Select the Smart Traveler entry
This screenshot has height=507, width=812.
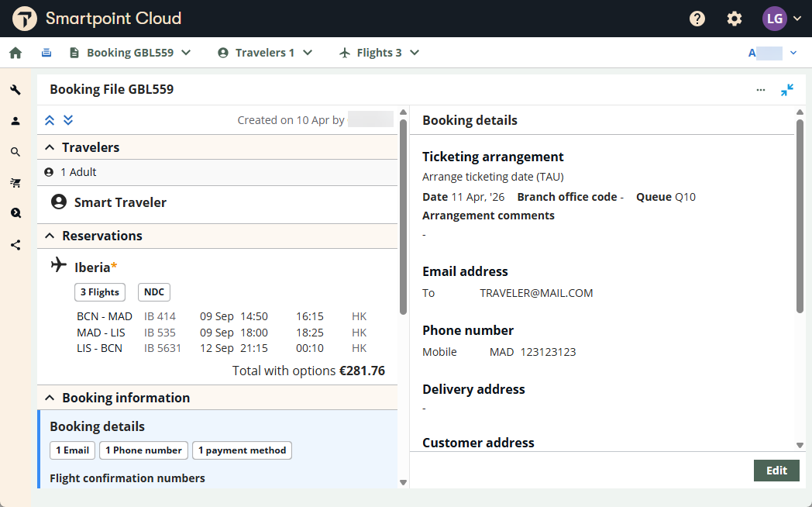pos(120,202)
